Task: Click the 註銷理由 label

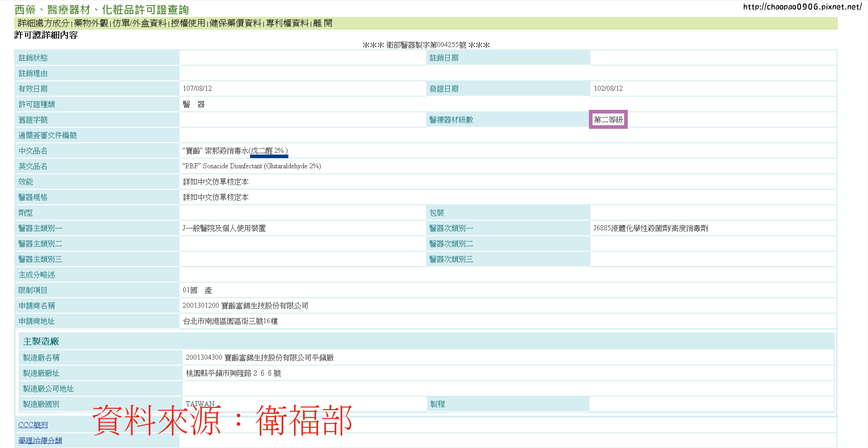Action: [x=33, y=73]
